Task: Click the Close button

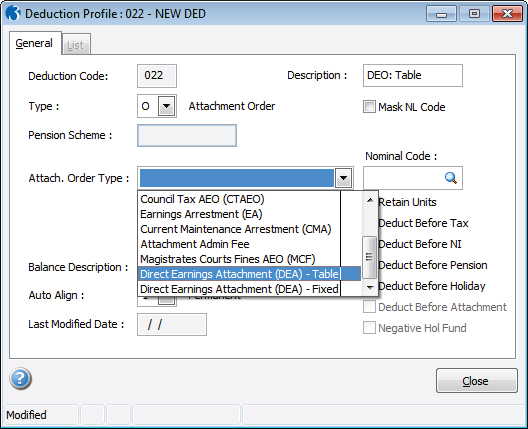Action: tap(476, 381)
